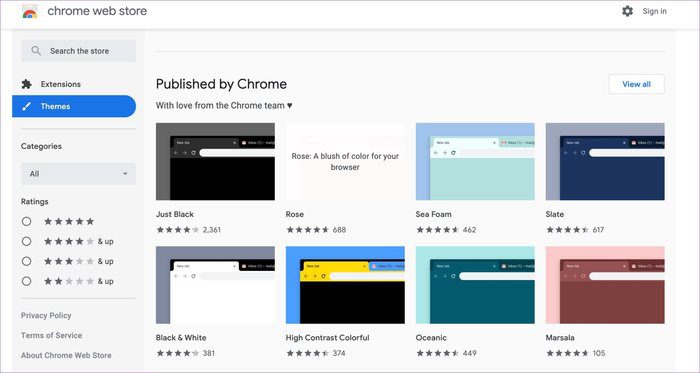
Task: Click the Themes paintbrush icon
Action: point(26,106)
